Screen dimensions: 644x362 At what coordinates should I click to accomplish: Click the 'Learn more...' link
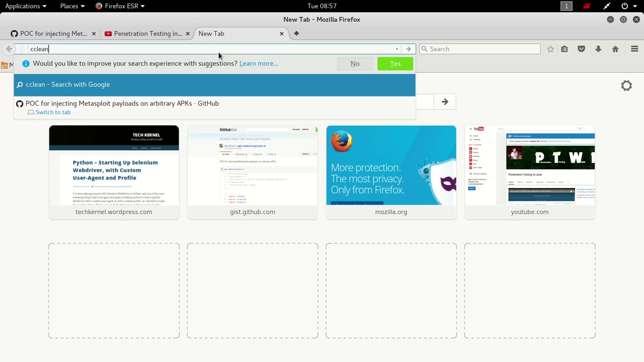point(259,63)
